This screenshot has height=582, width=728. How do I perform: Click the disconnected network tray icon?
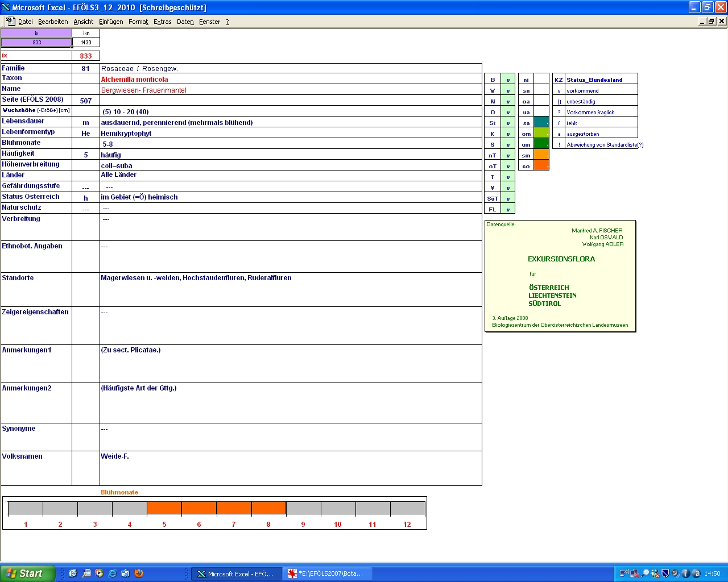click(x=634, y=573)
